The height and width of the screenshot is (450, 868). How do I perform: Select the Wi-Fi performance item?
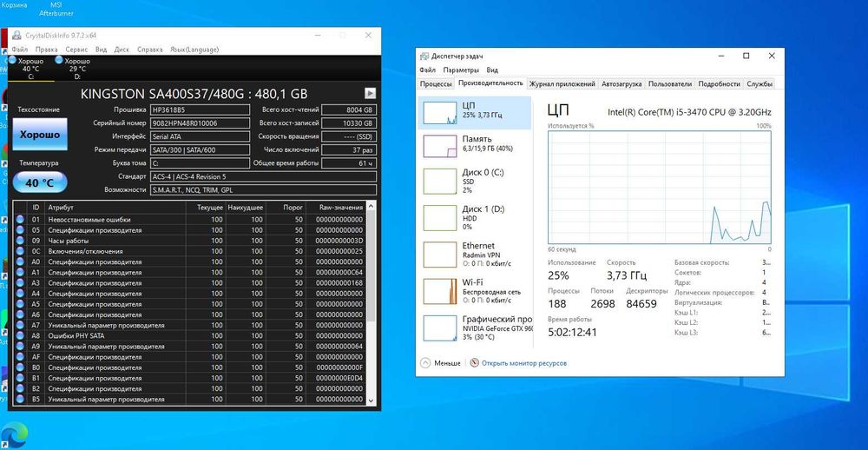[475, 291]
